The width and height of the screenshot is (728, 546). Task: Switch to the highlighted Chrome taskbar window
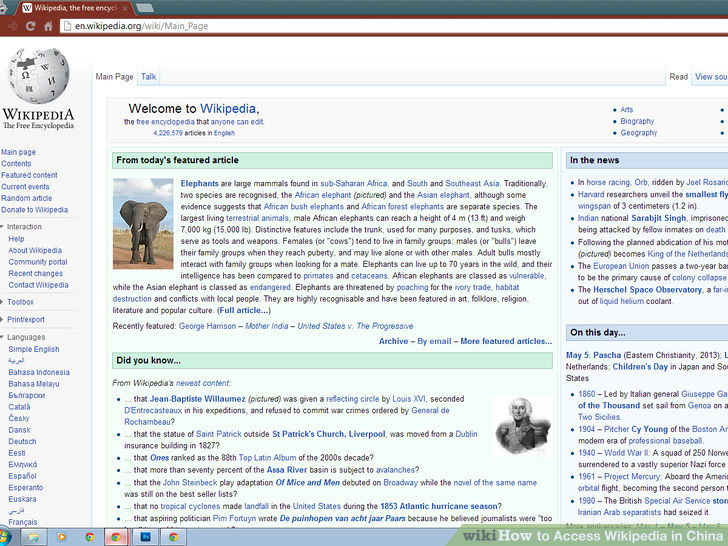point(117,537)
